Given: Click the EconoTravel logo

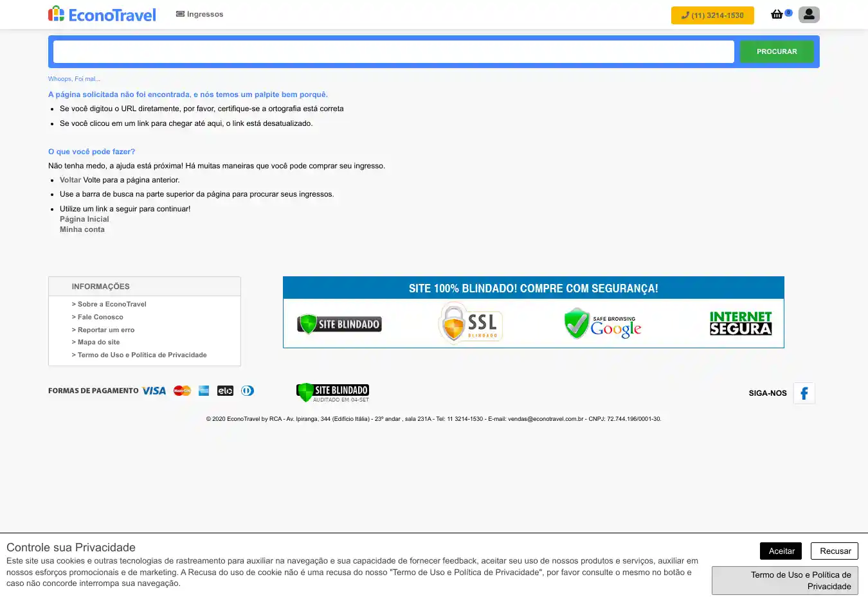Looking at the screenshot, I should tap(102, 14).
